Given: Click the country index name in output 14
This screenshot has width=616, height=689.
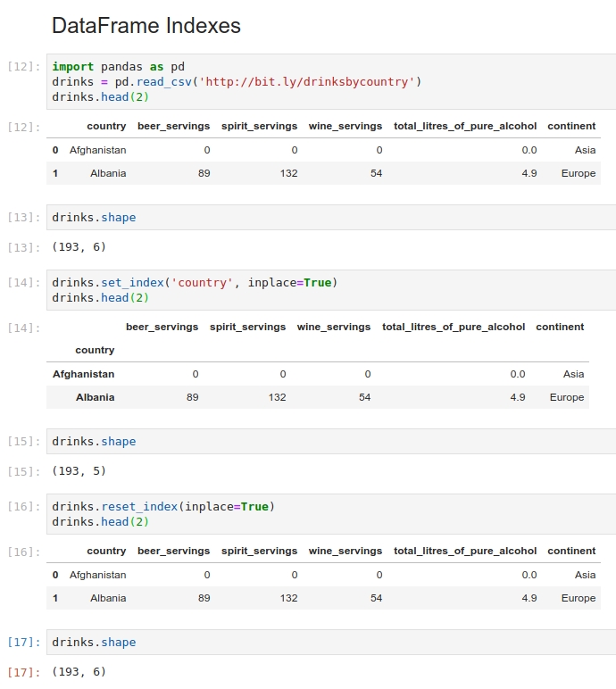Looking at the screenshot, I should [95, 350].
